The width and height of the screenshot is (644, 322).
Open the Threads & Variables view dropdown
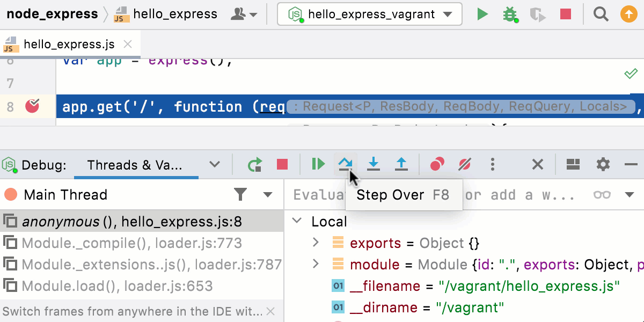pos(214,165)
